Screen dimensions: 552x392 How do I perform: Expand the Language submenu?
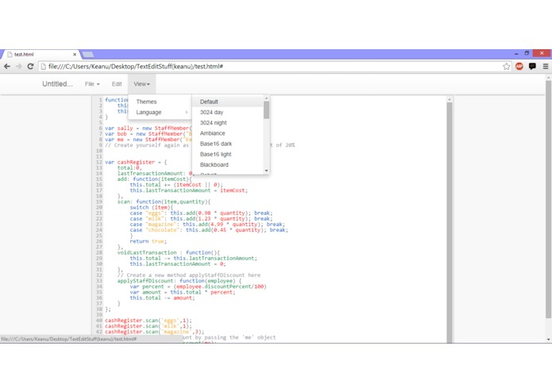pyautogui.click(x=160, y=112)
